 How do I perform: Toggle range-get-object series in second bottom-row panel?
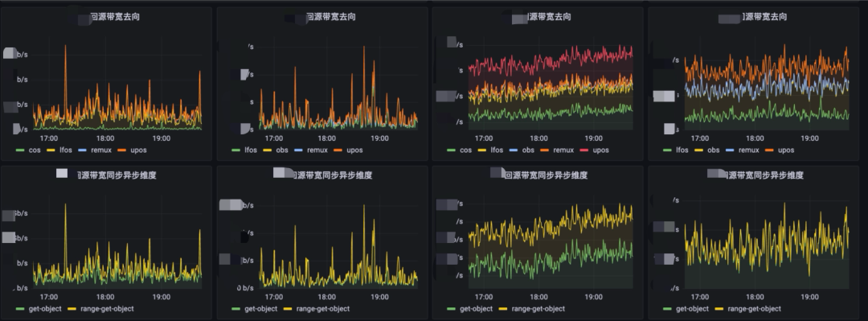(323, 309)
